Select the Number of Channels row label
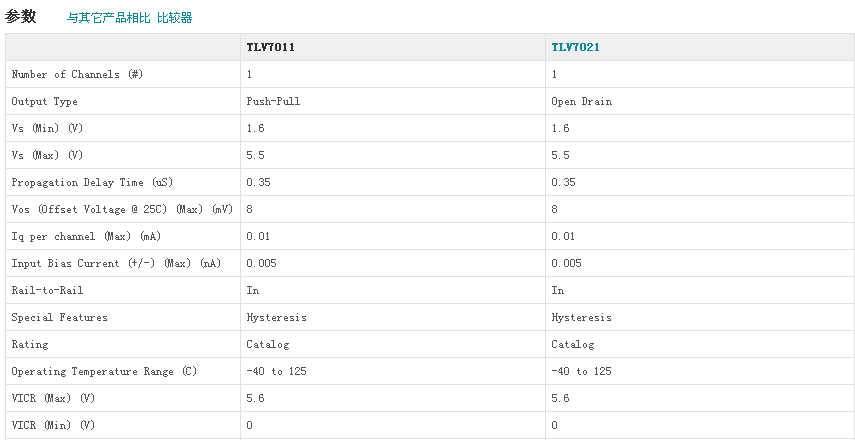 [79, 74]
